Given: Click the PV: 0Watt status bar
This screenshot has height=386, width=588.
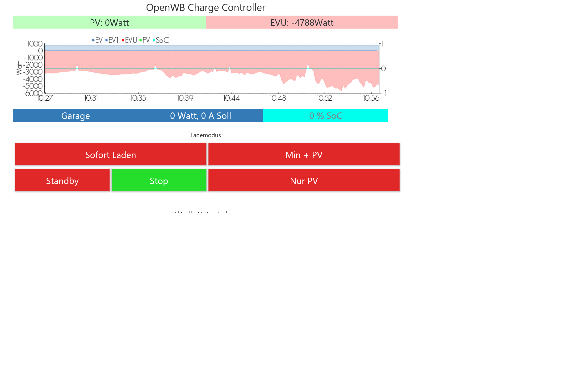Looking at the screenshot, I should click(x=109, y=22).
